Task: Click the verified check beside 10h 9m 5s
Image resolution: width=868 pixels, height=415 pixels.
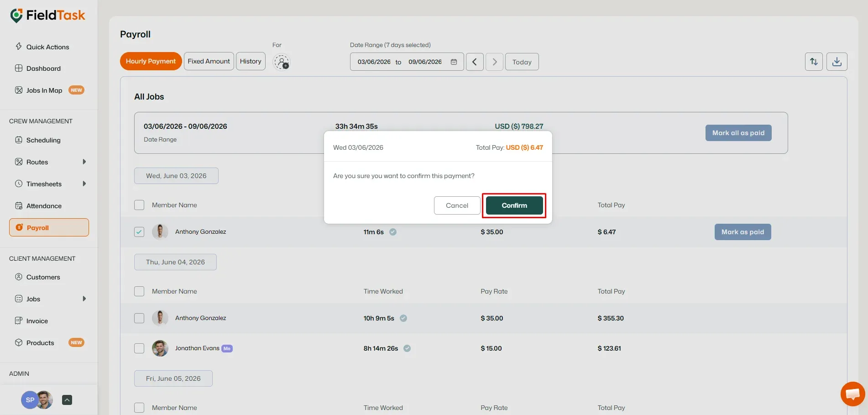Action: pyautogui.click(x=403, y=318)
